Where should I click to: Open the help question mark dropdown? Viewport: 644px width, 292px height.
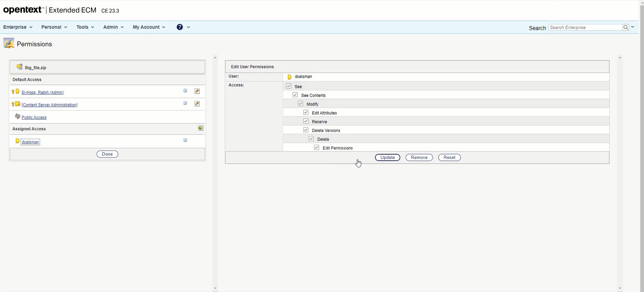coord(183,27)
